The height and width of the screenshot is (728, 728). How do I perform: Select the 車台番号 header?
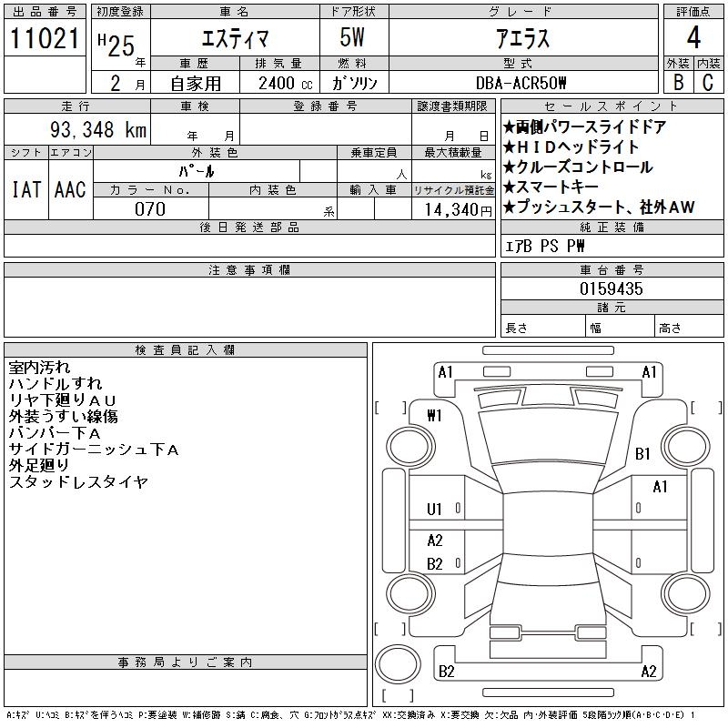tap(612, 269)
